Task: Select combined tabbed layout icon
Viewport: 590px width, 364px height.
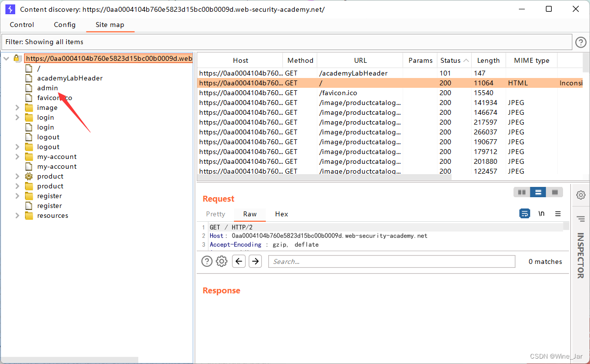Action: coord(554,192)
